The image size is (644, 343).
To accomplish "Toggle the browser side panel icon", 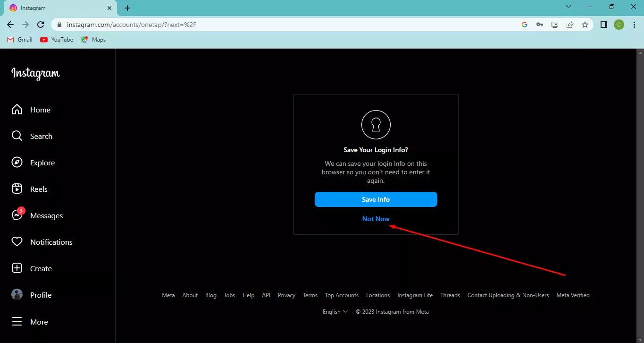I will tap(604, 25).
